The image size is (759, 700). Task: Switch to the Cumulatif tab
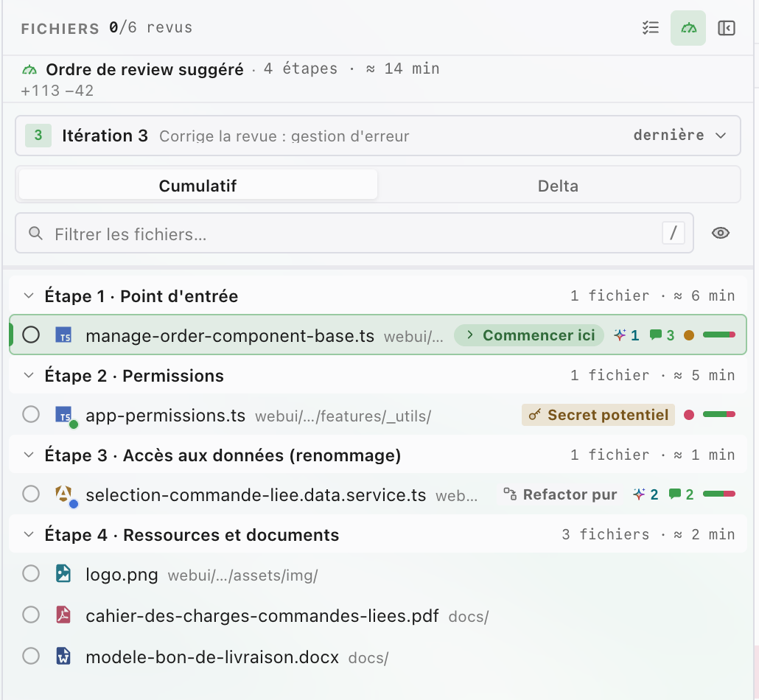(198, 186)
